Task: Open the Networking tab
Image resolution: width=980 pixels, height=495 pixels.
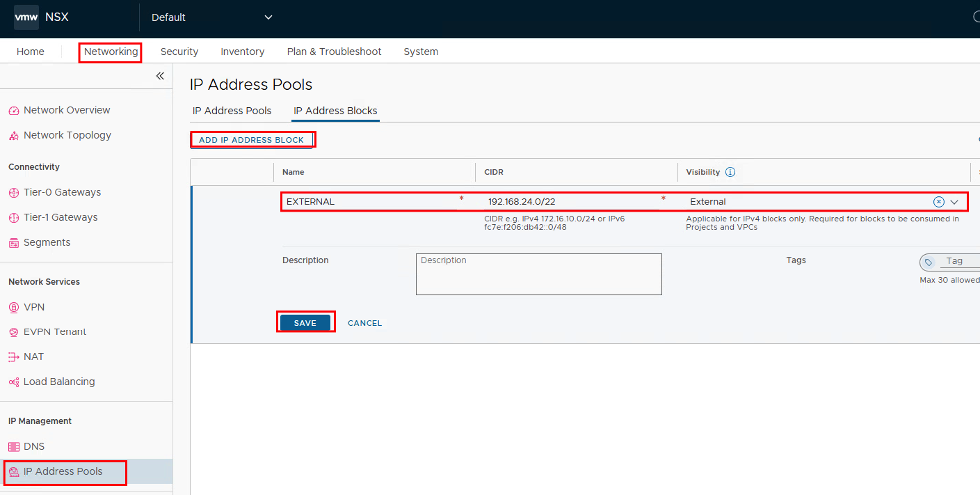Action: coord(111,52)
